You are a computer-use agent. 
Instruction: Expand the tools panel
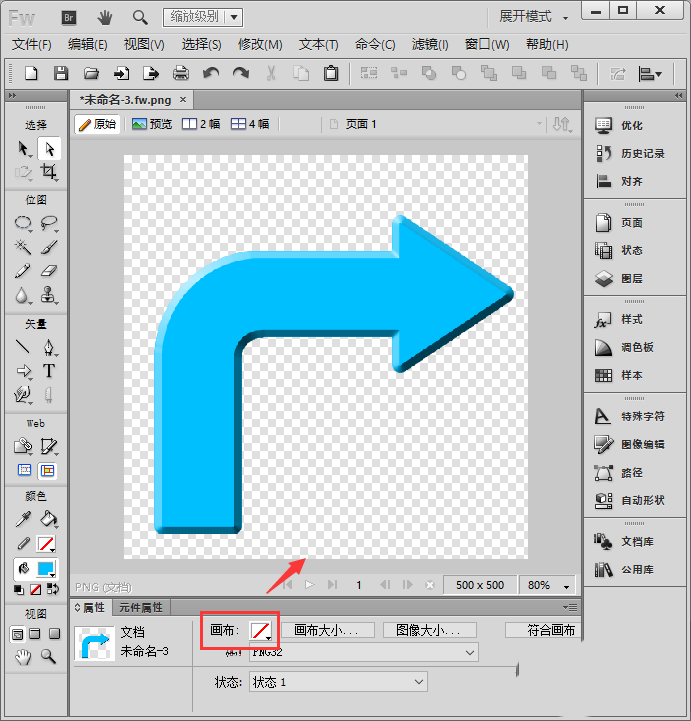click(x=12, y=96)
